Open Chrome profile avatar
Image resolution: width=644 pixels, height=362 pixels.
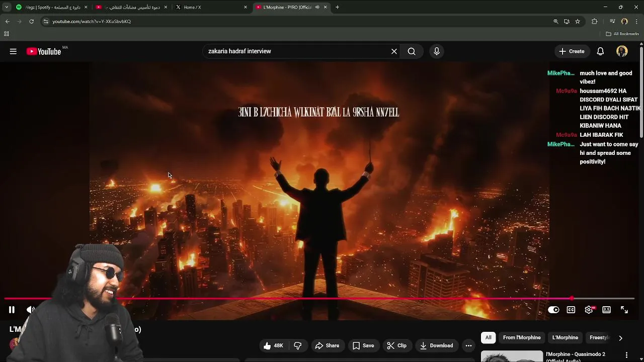click(x=624, y=22)
